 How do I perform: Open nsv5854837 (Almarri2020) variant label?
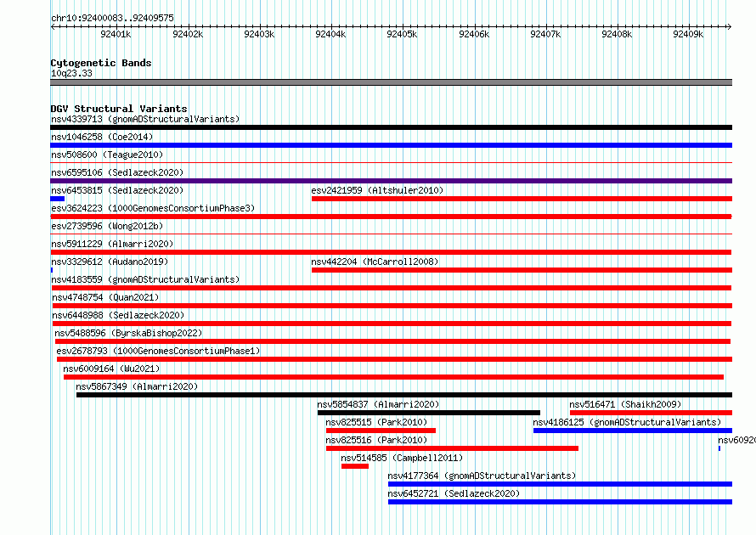coord(378,404)
